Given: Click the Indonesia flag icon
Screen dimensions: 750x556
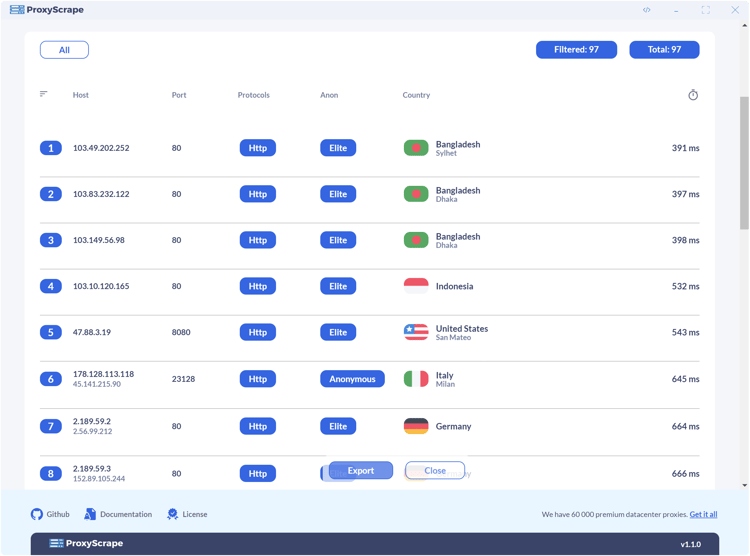Looking at the screenshot, I should (416, 286).
